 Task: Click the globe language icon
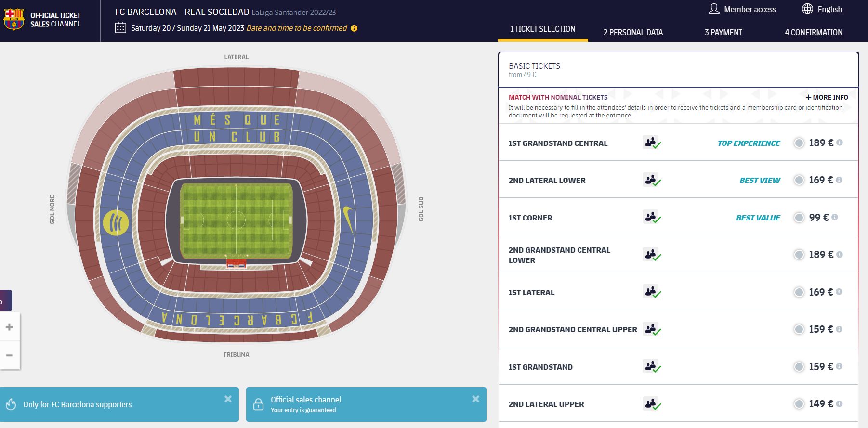point(807,9)
